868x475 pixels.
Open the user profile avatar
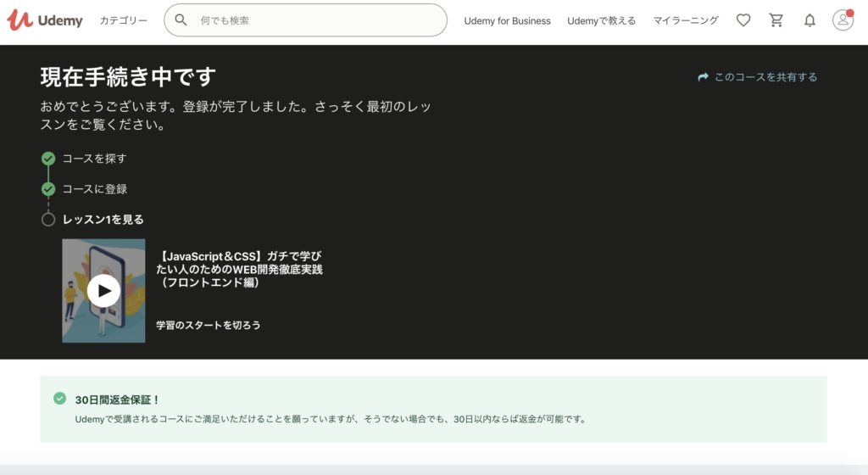(x=843, y=20)
